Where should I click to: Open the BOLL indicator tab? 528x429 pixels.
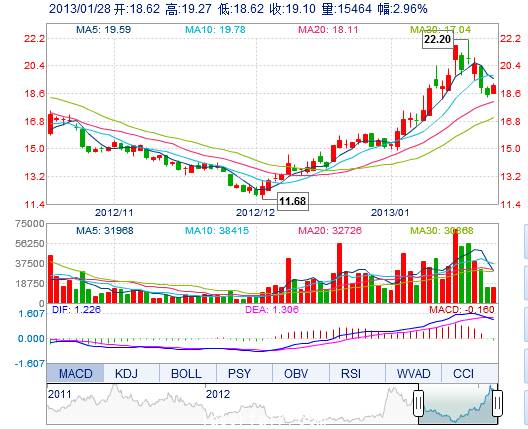click(x=188, y=373)
